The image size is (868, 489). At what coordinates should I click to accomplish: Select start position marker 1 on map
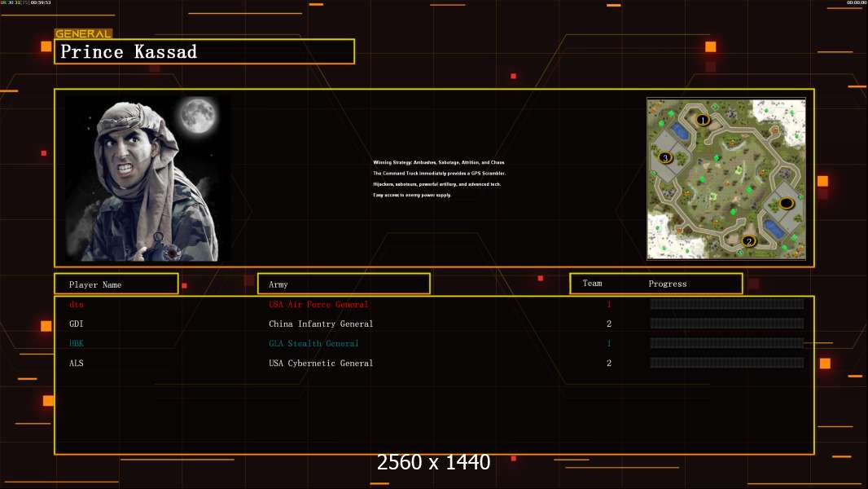point(703,120)
